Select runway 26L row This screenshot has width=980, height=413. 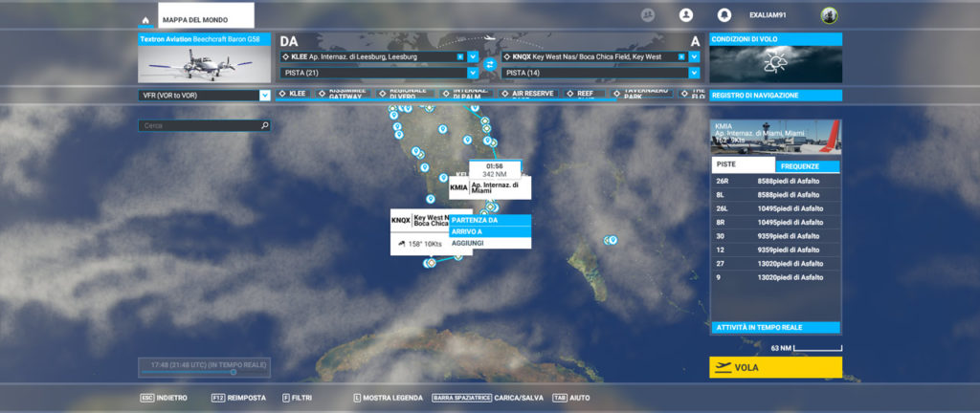point(775,208)
